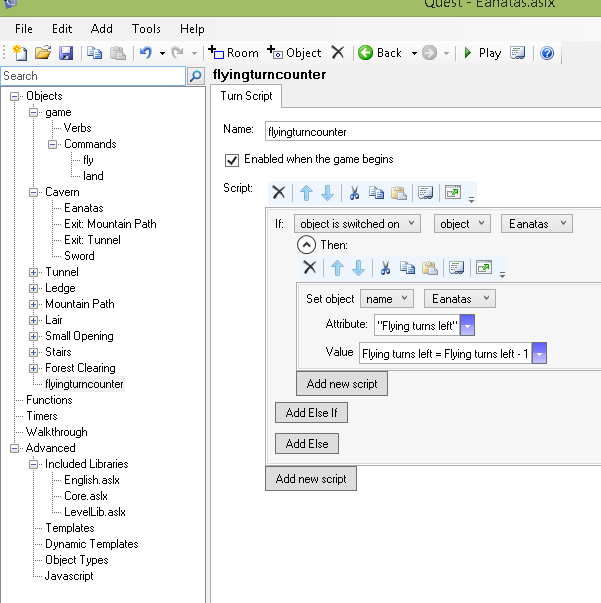This screenshot has height=603, width=601.
Task: Click the Add Else If button
Action: (x=311, y=413)
